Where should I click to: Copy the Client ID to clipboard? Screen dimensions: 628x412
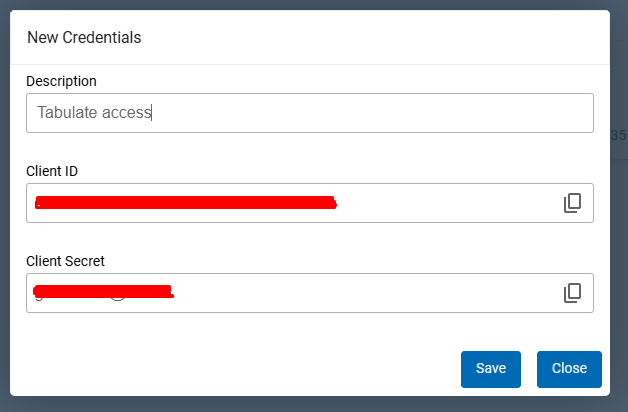[572, 203]
